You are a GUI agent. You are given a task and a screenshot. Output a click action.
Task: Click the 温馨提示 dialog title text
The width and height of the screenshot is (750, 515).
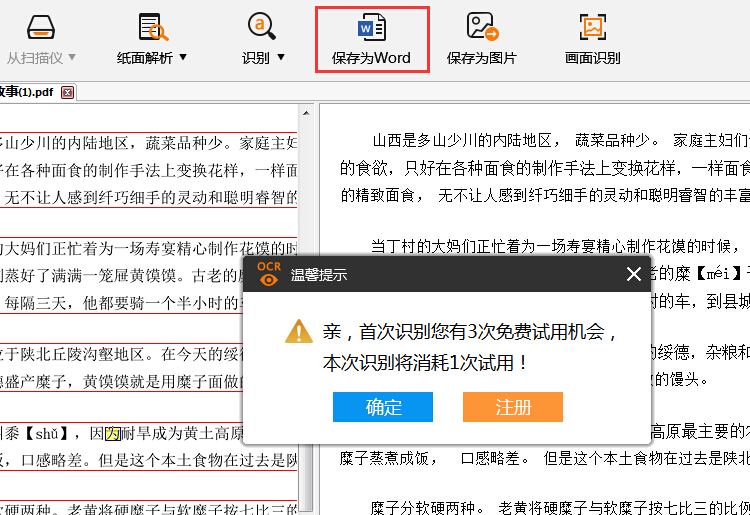(318, 274)
